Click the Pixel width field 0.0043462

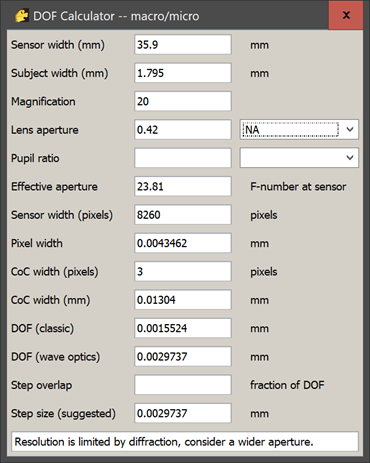(183, 243)
